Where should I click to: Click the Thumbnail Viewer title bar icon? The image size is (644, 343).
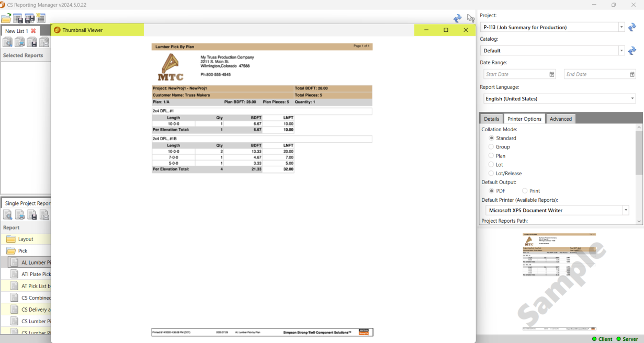pos(57,30)
